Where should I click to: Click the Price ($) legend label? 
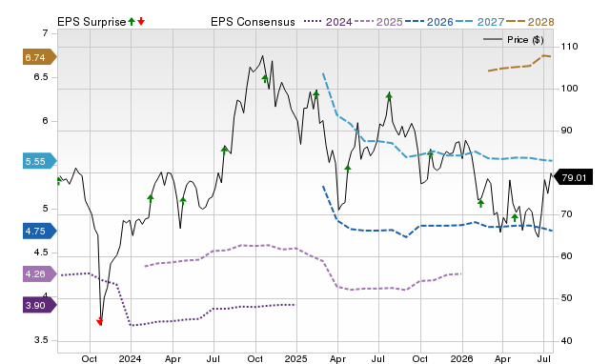tap(525, 40)
